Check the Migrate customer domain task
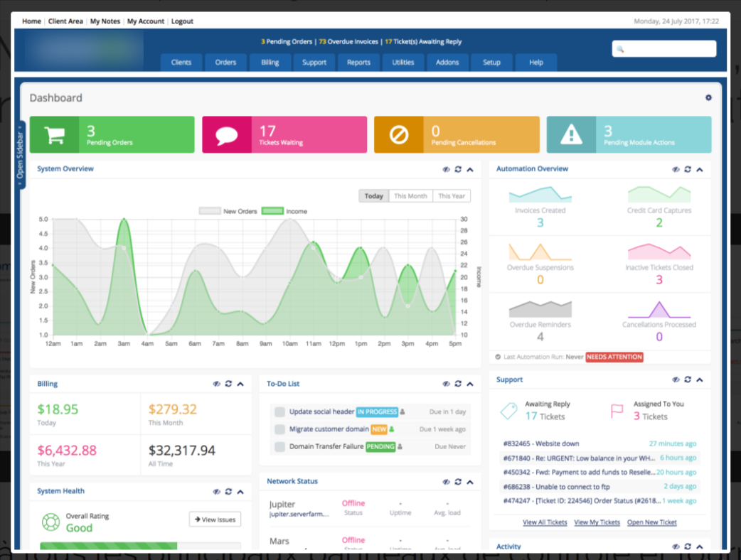741x560 pixels. point(279,429)
